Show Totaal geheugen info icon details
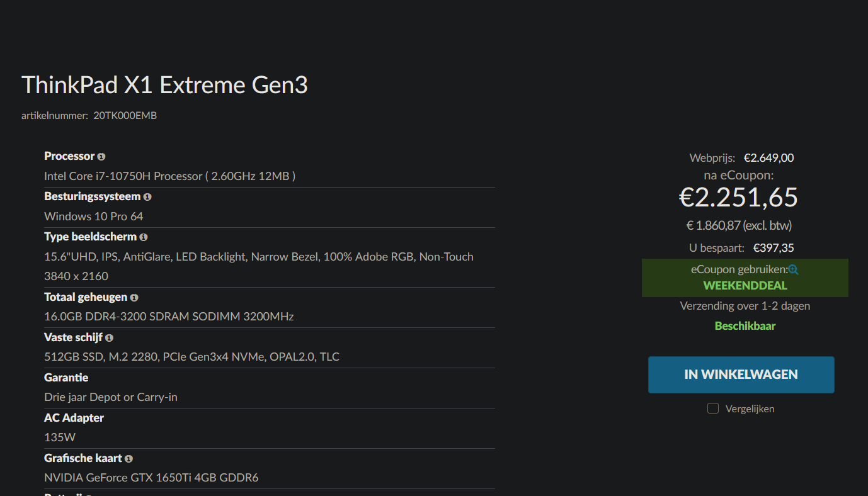 pos(134,298)
